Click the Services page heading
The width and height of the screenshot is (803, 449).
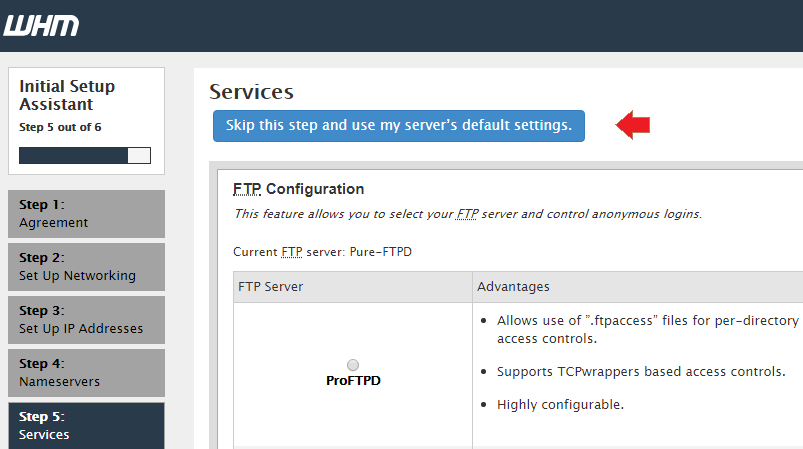[251, 92]
